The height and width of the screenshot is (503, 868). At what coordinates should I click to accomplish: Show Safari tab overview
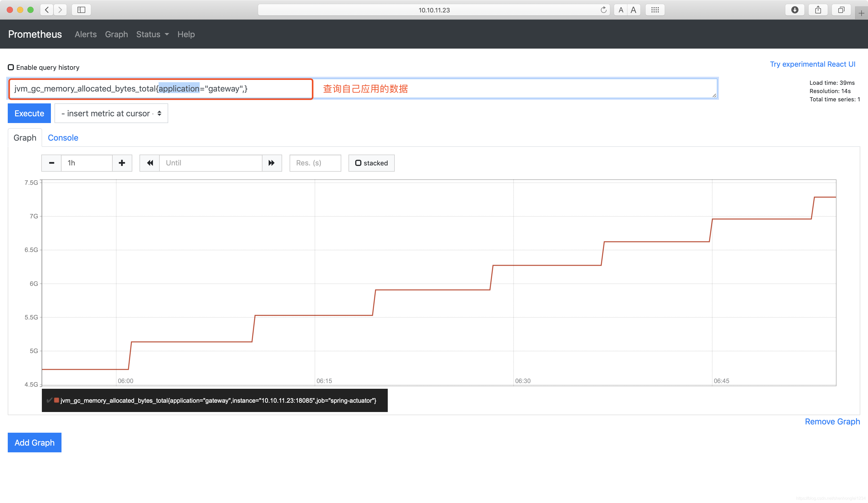pos(841,10)
